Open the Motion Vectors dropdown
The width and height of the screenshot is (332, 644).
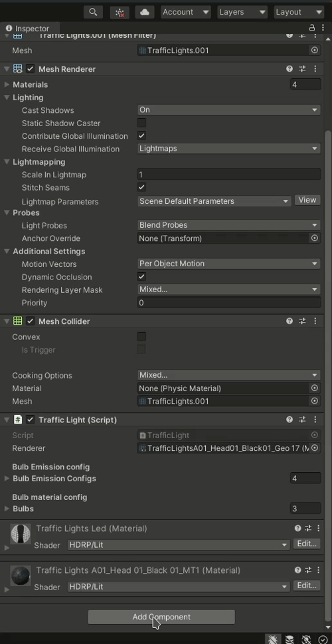point(228,264)
